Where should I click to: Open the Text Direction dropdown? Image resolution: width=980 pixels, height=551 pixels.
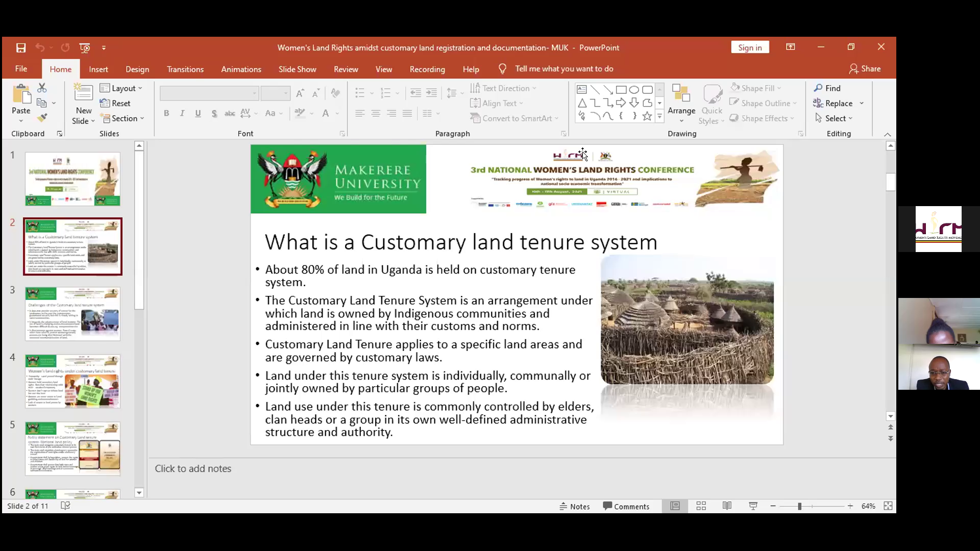(x=503, y=88)
